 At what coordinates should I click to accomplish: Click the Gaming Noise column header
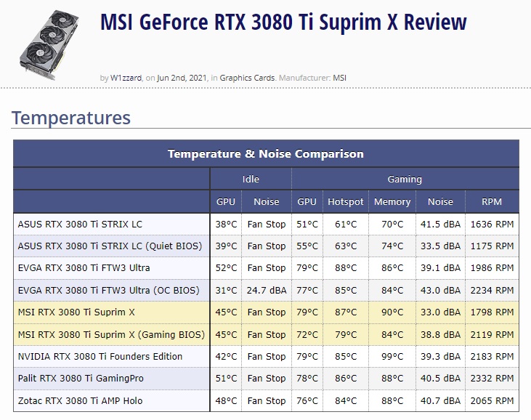[x=440, y=201]
